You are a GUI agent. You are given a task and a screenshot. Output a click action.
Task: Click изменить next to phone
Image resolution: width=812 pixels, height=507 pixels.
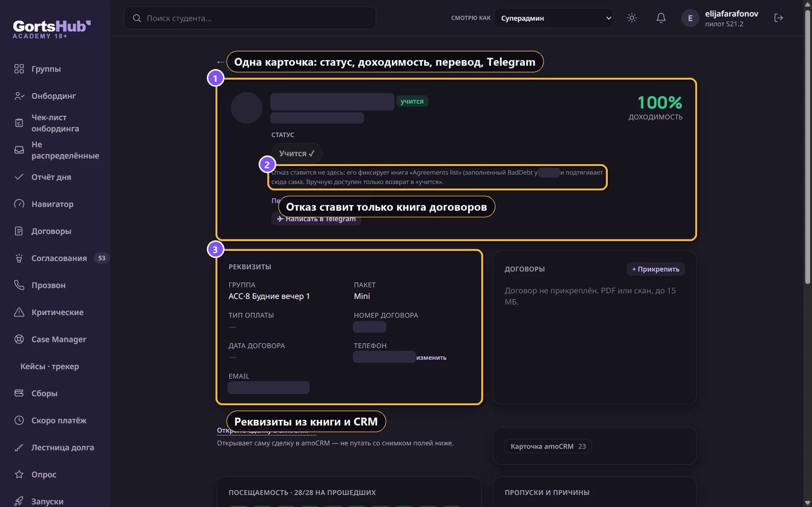coord(431,358)
